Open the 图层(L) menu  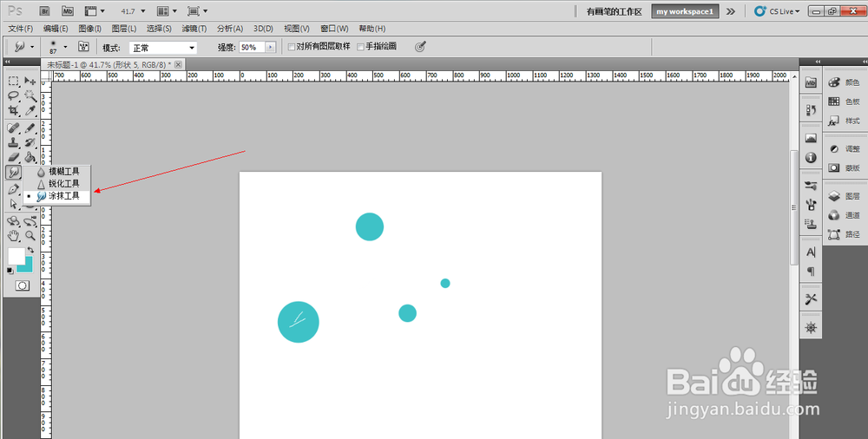(124, 29)
